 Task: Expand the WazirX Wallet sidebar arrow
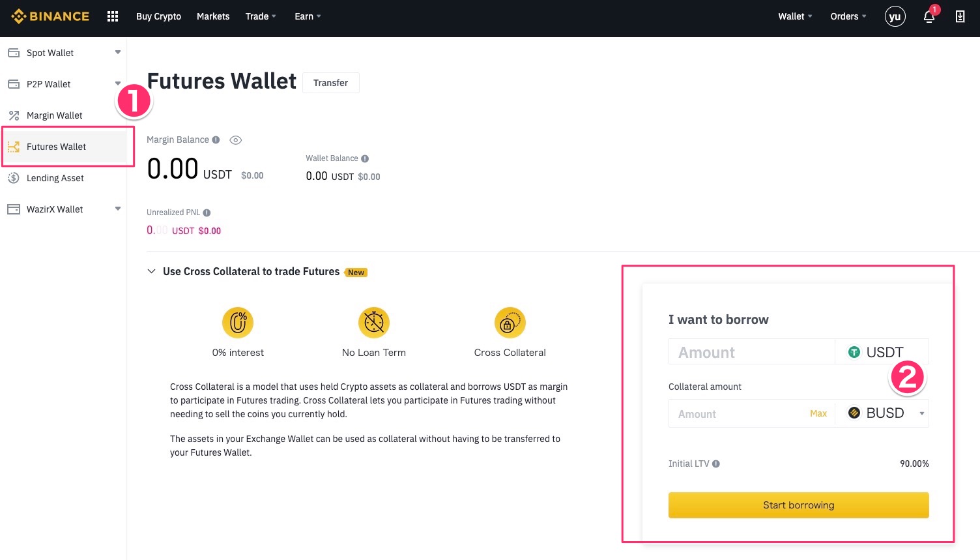(118, 209)
